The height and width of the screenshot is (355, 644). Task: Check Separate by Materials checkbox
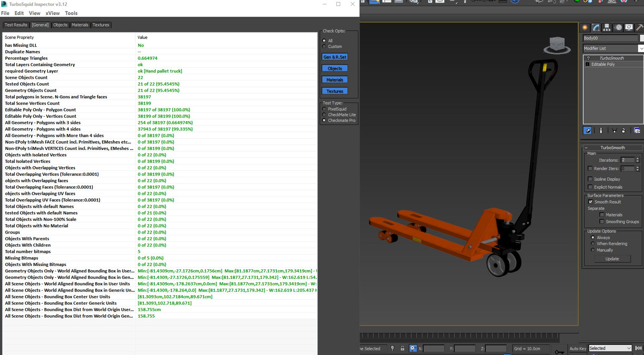(x=602, y=215)
